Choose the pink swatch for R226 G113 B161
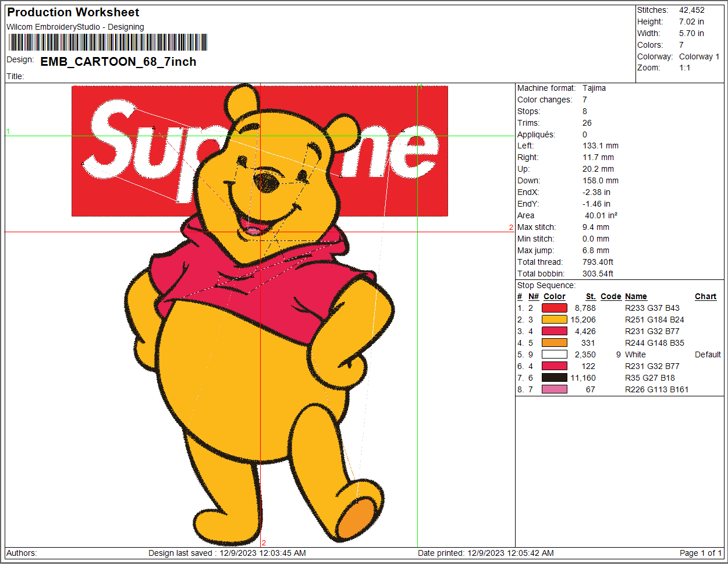 click(554, 389)
